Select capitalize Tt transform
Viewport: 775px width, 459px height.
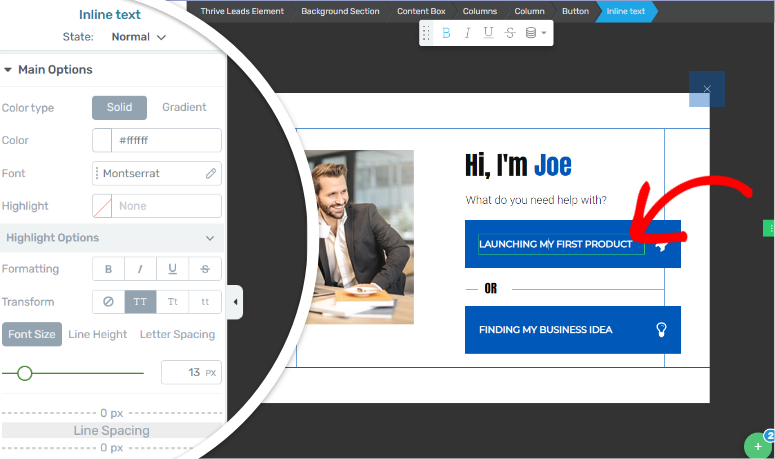coord(172,302)
